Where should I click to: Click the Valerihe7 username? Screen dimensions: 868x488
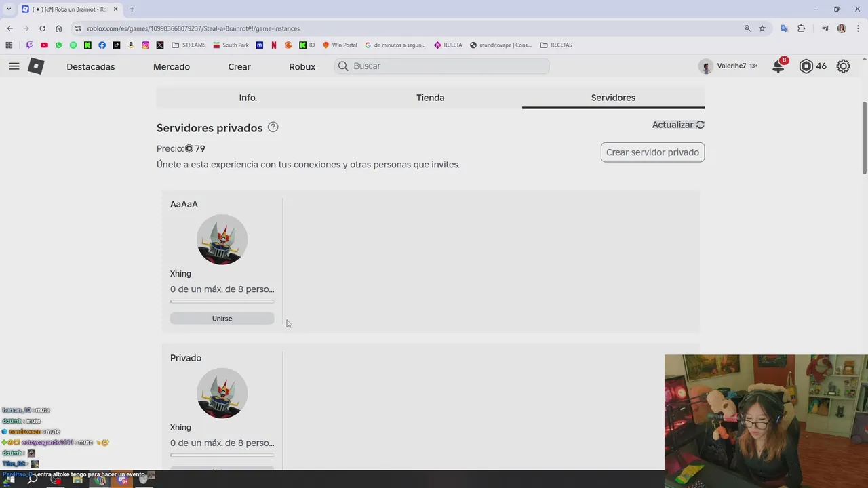click(731, 66)
